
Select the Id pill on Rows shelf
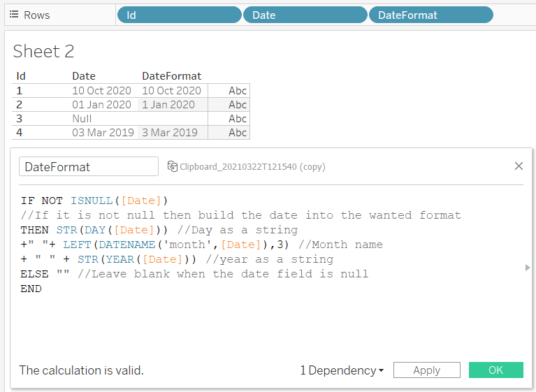coord(179,15)
